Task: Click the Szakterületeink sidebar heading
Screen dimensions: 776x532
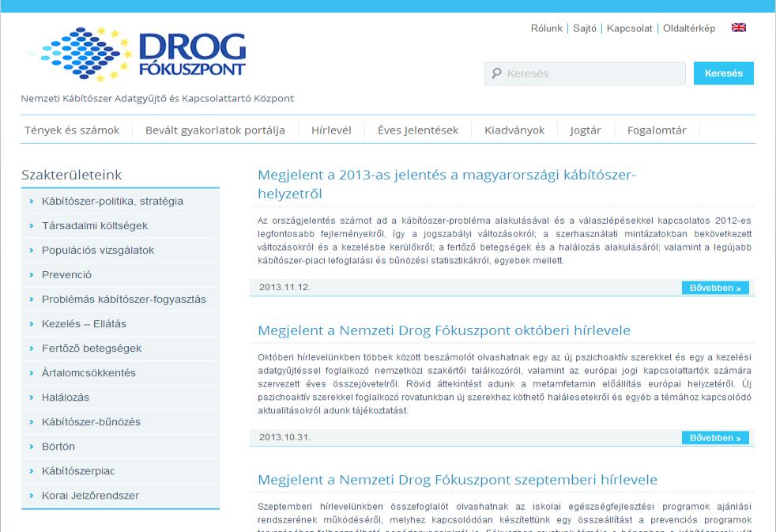Action: pos(72,175)
